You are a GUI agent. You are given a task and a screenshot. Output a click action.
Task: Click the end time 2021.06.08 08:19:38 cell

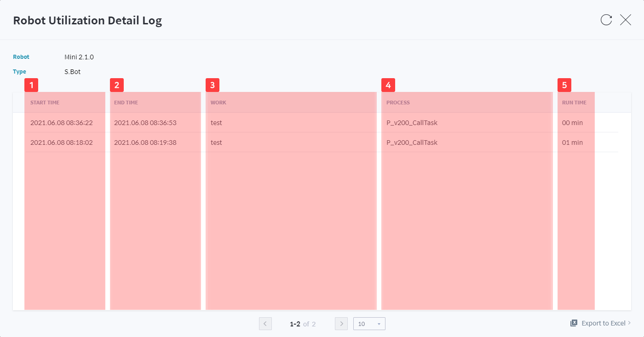(145, 143)
